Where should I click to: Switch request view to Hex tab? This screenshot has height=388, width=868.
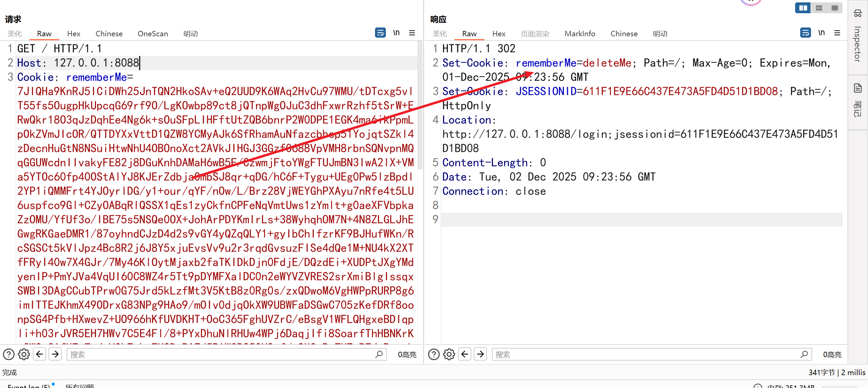pos(74,34)
